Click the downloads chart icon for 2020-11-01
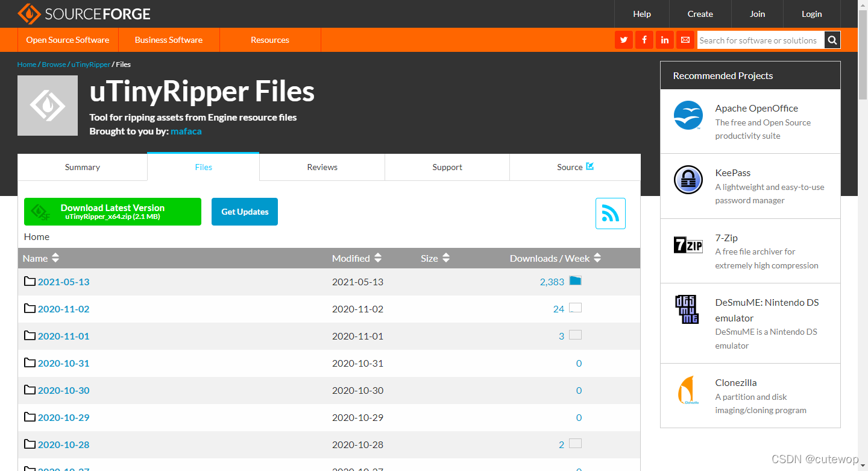This screenshot has width=868, height=471. [x=575, y=335]
